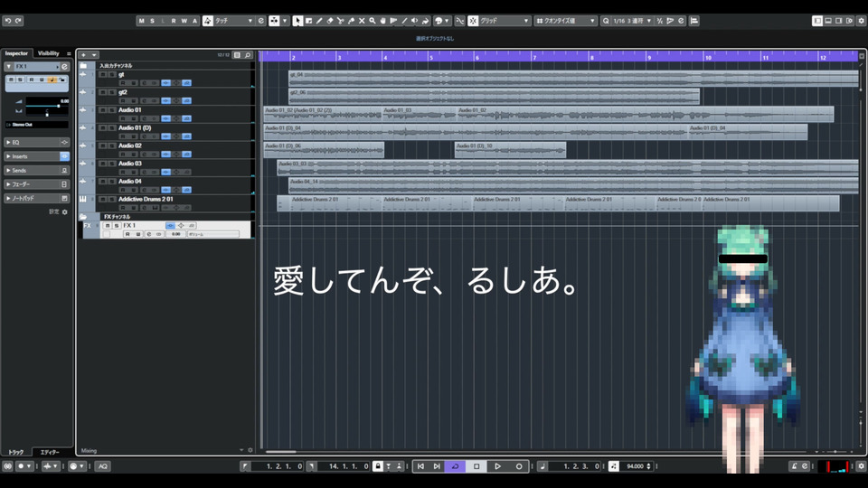Select the Line tool

point(404,21)
